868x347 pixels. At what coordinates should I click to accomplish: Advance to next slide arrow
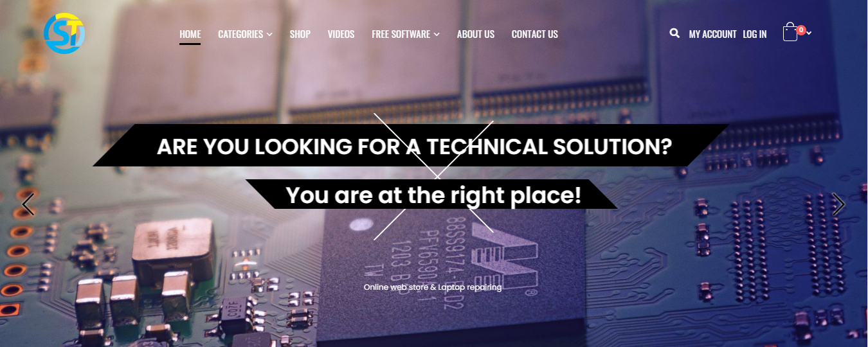coord(838,204)
